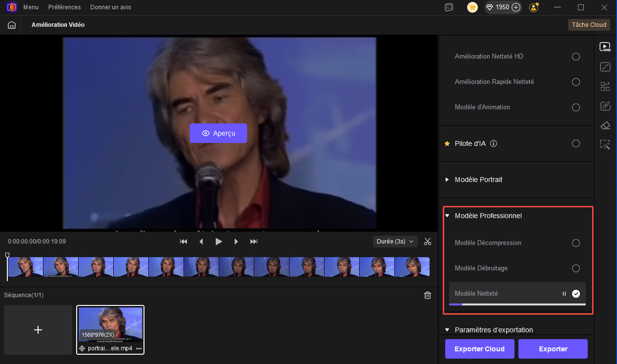The image size is (617, 364).
Task: Select the UHD video enhancement sidebar icon
Action: [x=605, y=47]
